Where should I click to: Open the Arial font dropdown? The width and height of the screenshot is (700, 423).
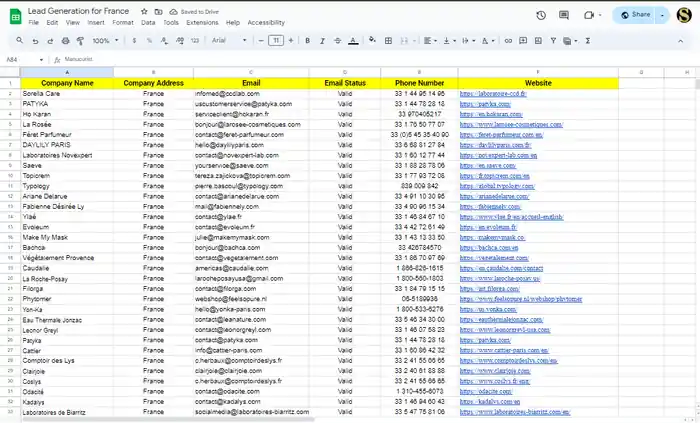tap(229, 41)
